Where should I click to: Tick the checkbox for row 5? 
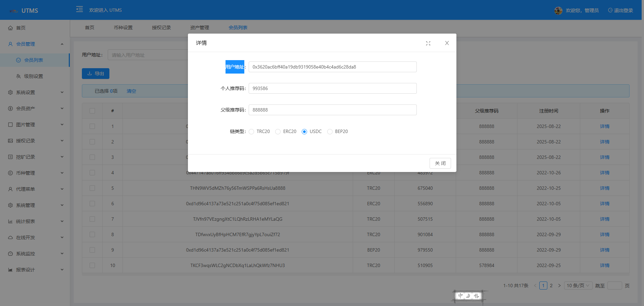[92, 188]
